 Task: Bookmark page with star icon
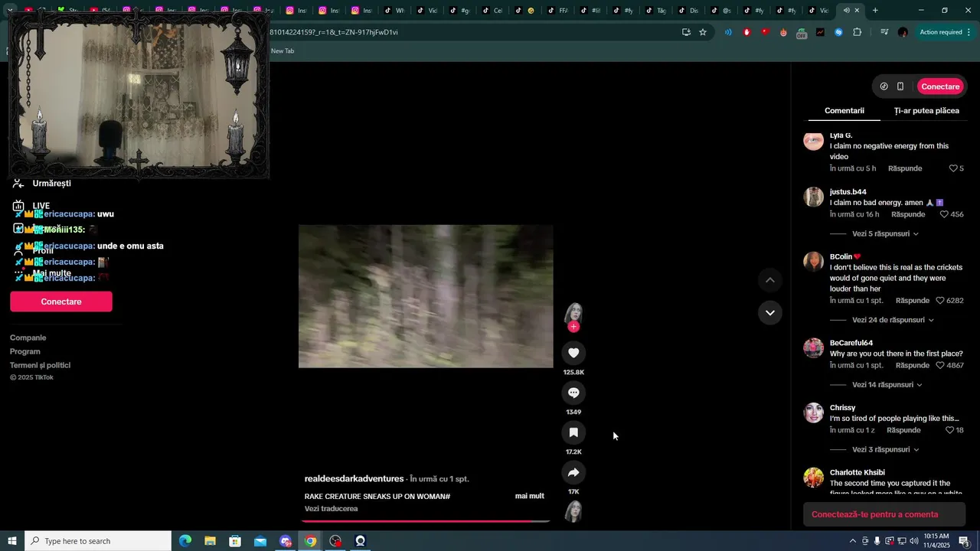(x=703, y=32)
